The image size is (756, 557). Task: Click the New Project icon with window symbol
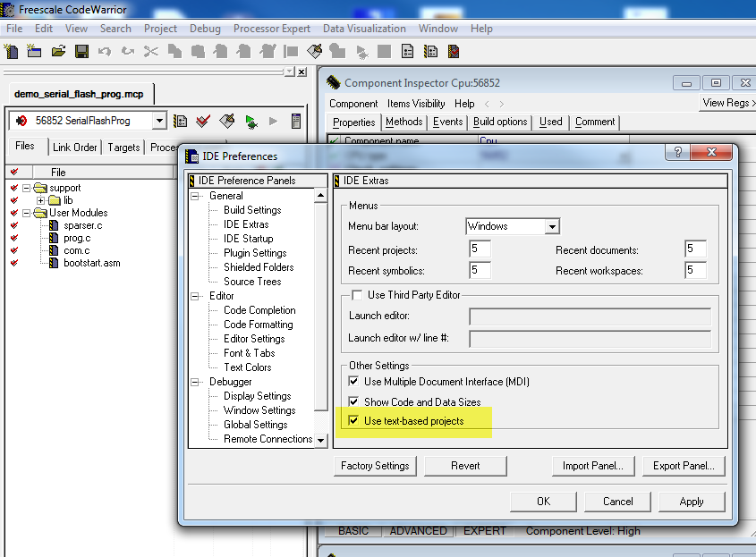[x=34, y=51]
